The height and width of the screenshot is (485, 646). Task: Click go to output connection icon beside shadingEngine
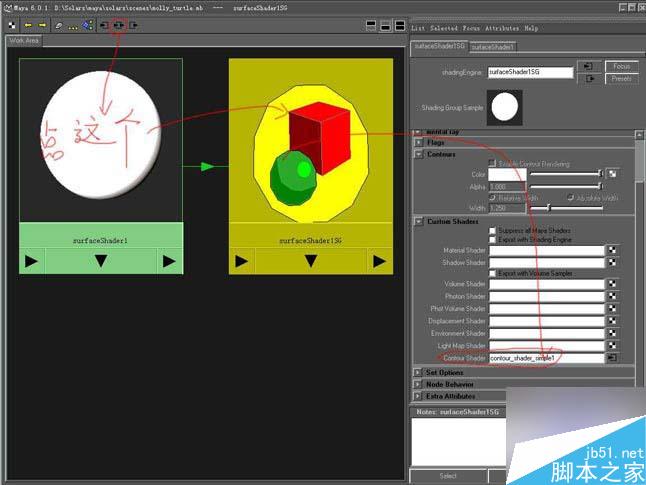(x=589, y=78)
